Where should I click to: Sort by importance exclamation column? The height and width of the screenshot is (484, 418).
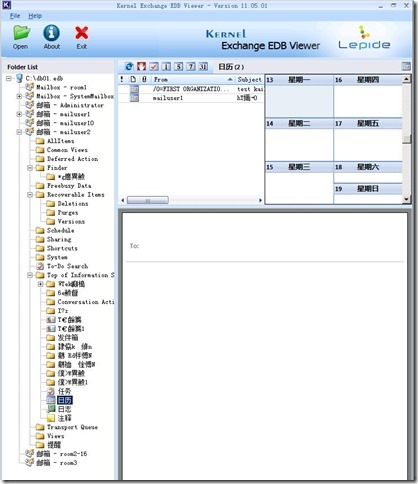122,79
